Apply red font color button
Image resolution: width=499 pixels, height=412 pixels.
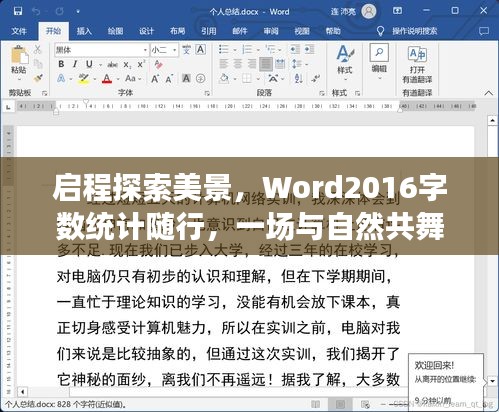tap(107, 79)
